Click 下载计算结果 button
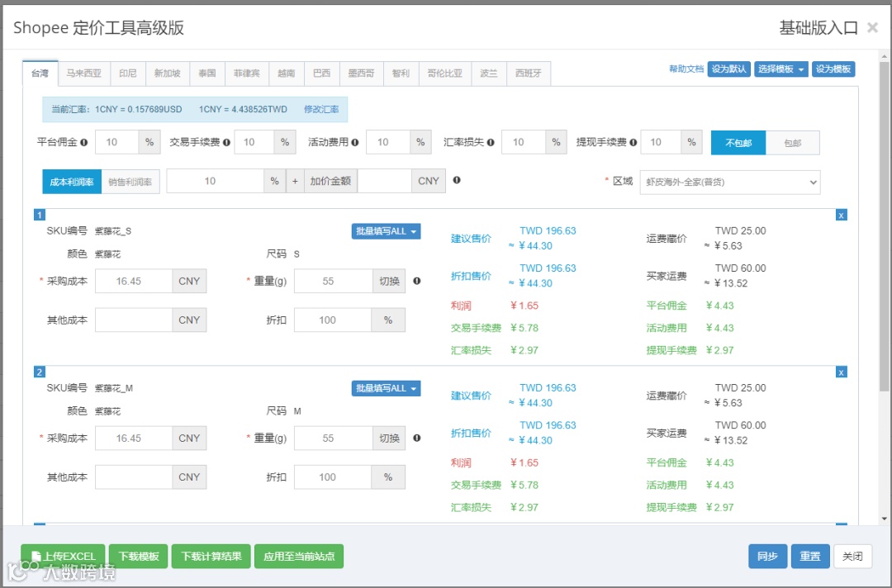The image size is (892, 588). [211, 556]
